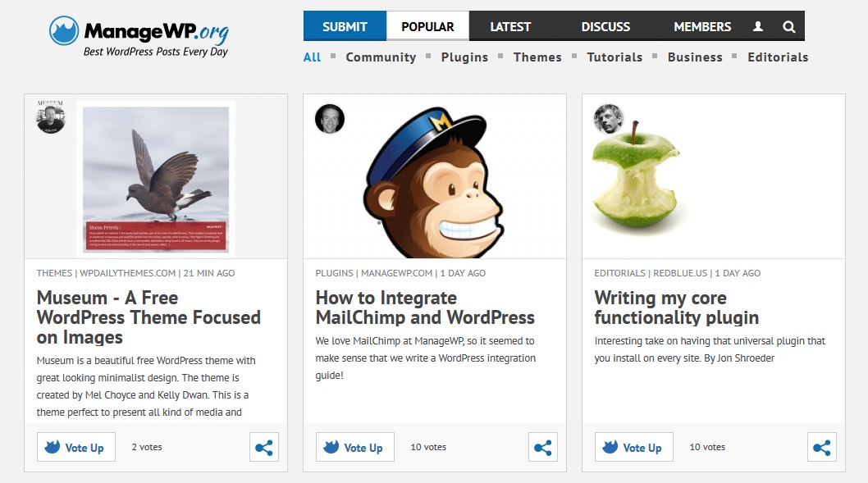Click the ManageWP.org logo
This screenshot has width=868, height=483.
(139, 35)
